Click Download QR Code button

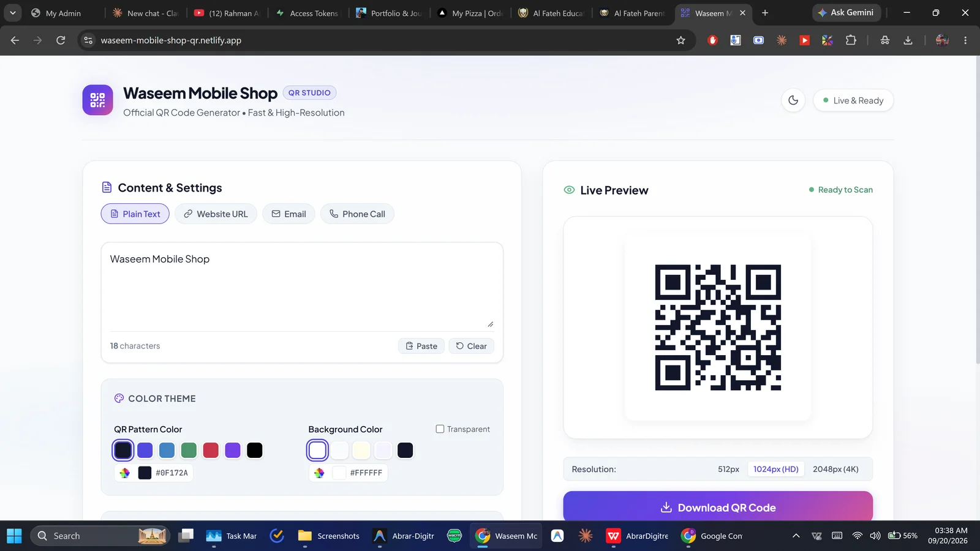[718, 508]
